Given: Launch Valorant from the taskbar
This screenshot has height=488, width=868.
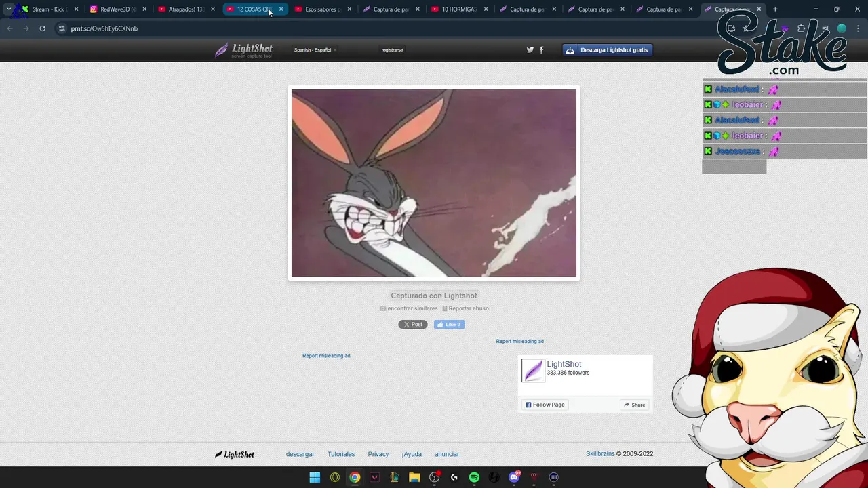Looking at the screenshot, I should point(374,477).
